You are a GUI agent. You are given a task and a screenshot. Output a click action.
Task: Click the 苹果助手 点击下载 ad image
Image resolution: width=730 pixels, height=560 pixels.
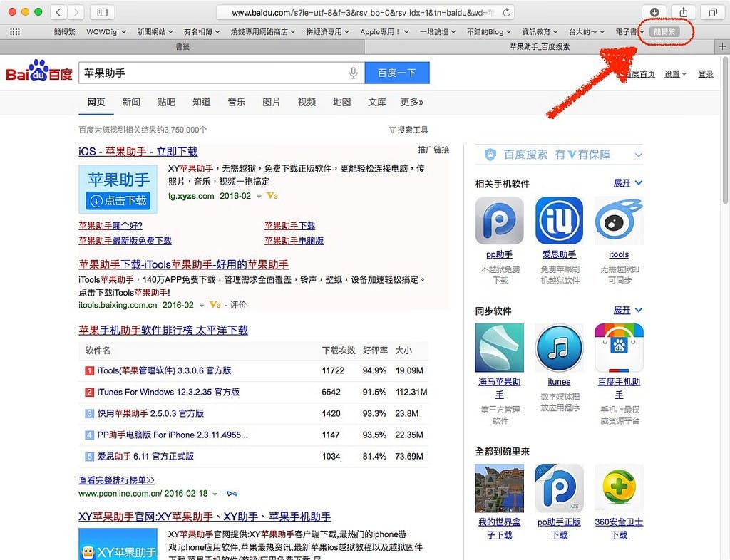click(x=118, y=190)
